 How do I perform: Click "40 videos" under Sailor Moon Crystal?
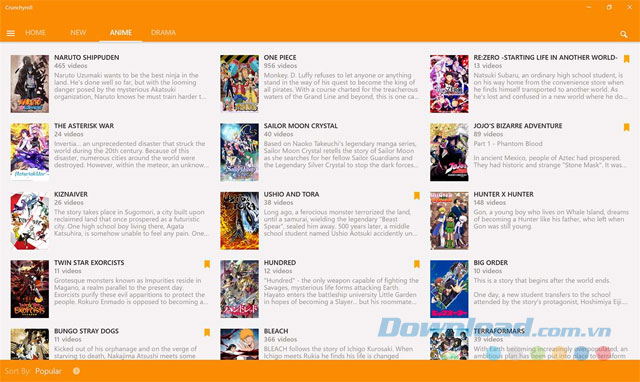[278, 134]
